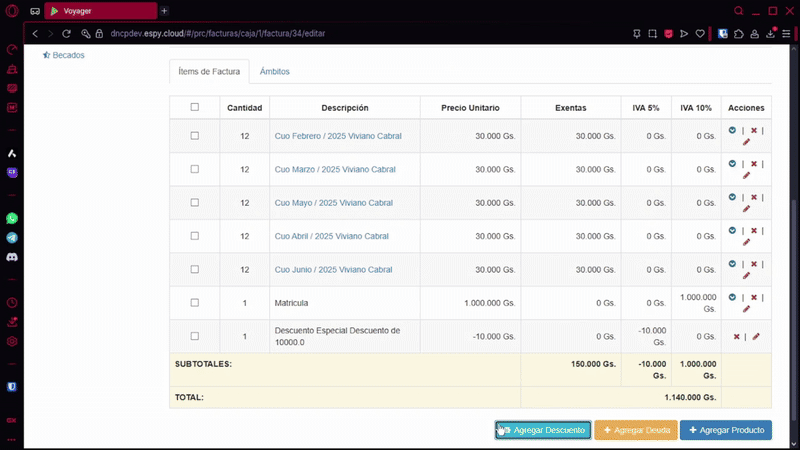Open Discord from the sidebar
Viewport: 800px width, 450px height.
pos(12,257)
